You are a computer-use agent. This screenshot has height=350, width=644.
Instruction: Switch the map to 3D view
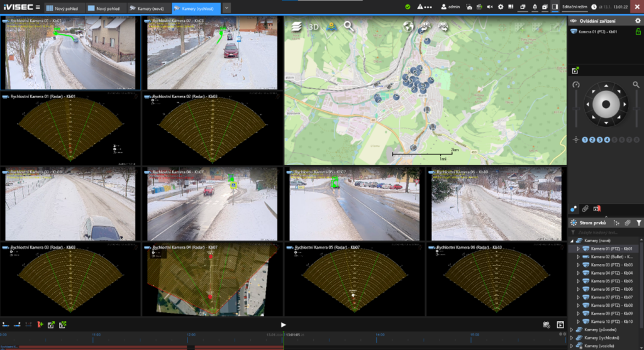click(x=314, y=26)
